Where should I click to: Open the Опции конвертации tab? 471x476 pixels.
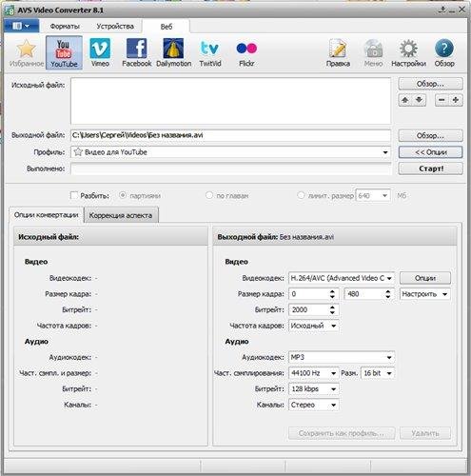[47, 215]
